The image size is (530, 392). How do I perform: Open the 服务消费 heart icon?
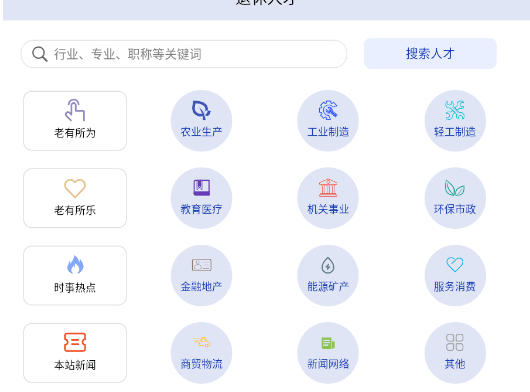pos(455,265)
